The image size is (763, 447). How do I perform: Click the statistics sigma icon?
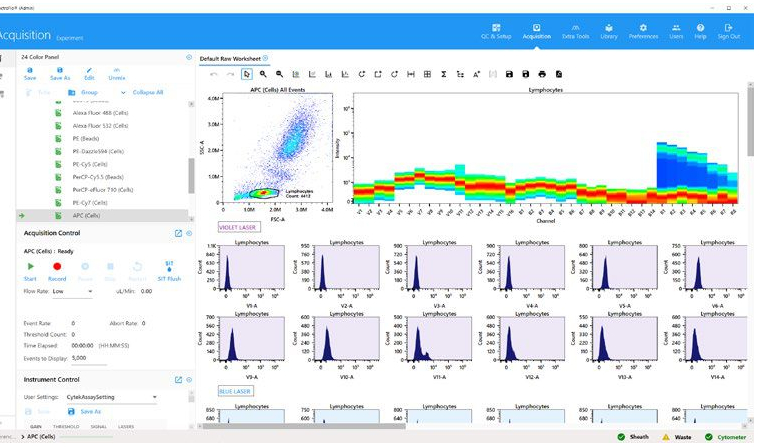(x=444, y=74)
